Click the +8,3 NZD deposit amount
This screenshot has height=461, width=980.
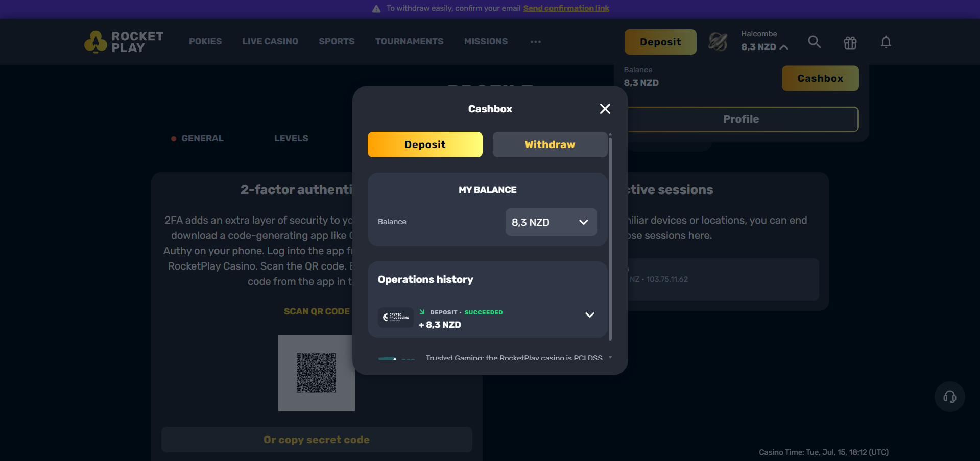point(440,325)
